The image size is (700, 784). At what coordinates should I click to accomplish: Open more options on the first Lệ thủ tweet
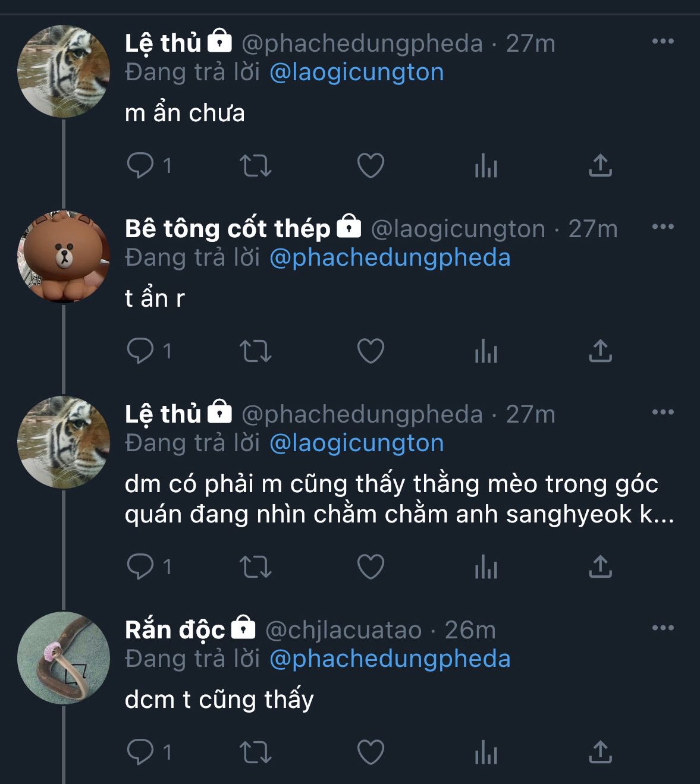[663, 42]
